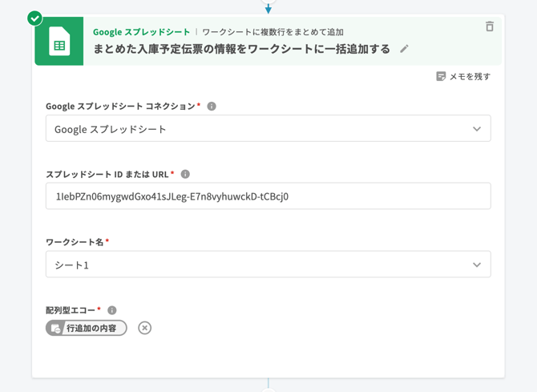Click the シート1 dropdown chevron arrow
Screen dimensions: 537x392
pos(477,265)
